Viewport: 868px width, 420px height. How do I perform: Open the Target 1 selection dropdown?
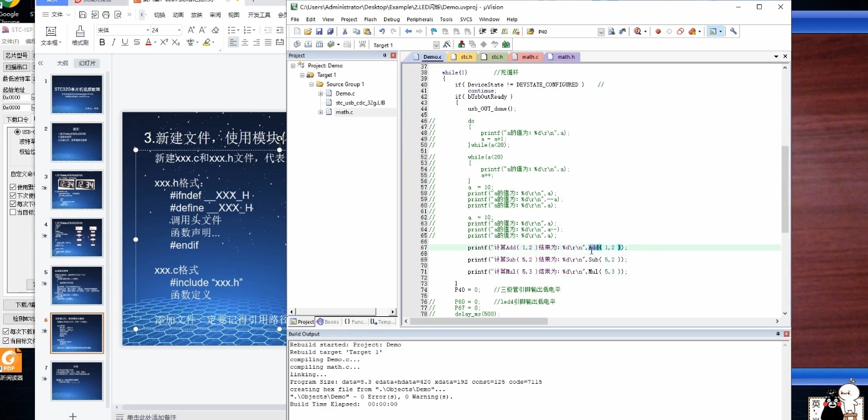click(436, 45)
